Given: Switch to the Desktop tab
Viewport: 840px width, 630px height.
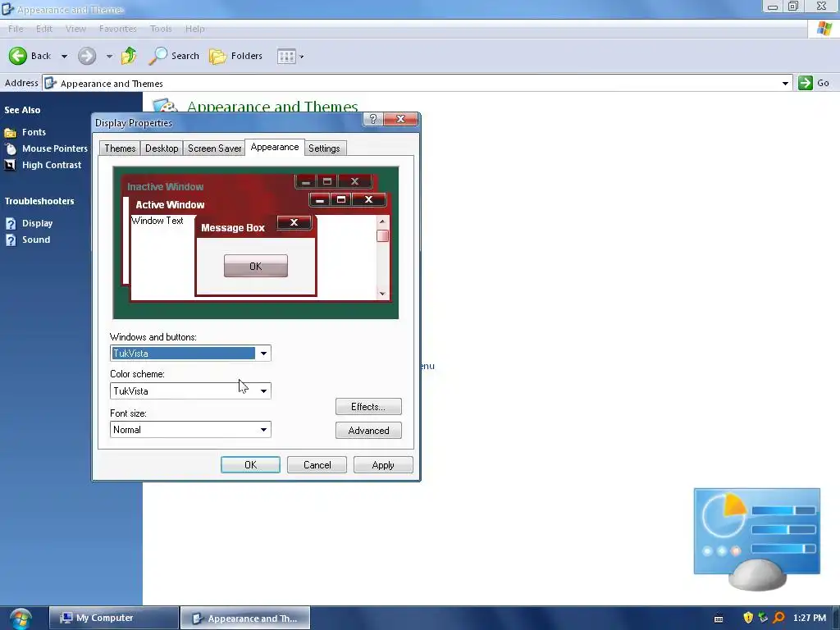Looking at the screenshot, I should [x=162, y=148].
